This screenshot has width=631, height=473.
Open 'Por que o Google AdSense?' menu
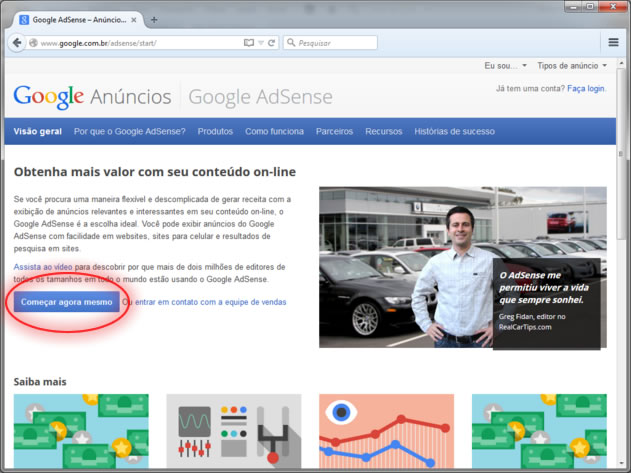(x=130, y=131)
